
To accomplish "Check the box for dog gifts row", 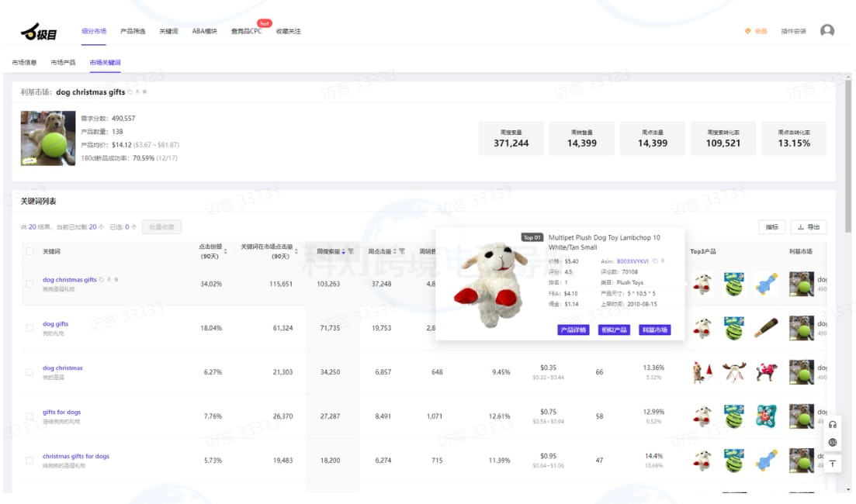I will [x=29, y=328].
